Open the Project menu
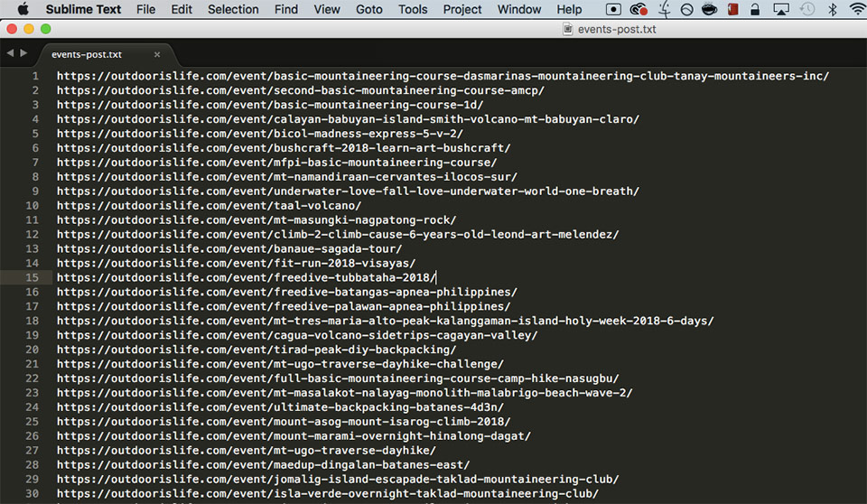Screen dimensions: 867x504 click(462, 9)
